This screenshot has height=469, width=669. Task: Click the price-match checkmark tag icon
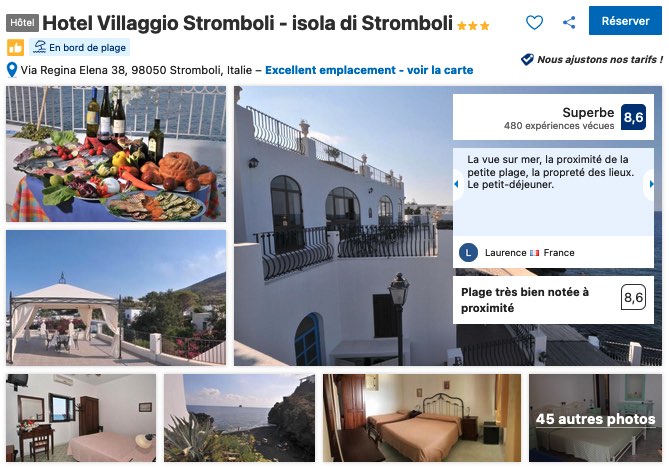click(527, 59)
